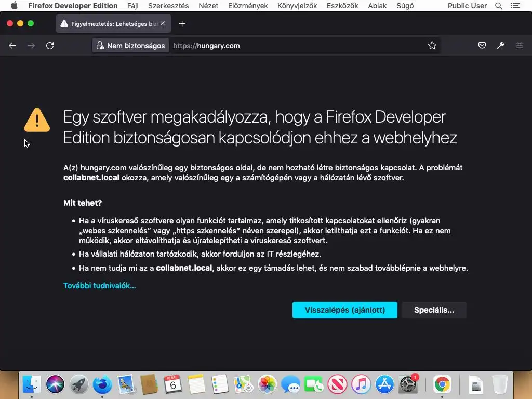
Task: Open Reminders in the dock
Action: tap(220, 384)
